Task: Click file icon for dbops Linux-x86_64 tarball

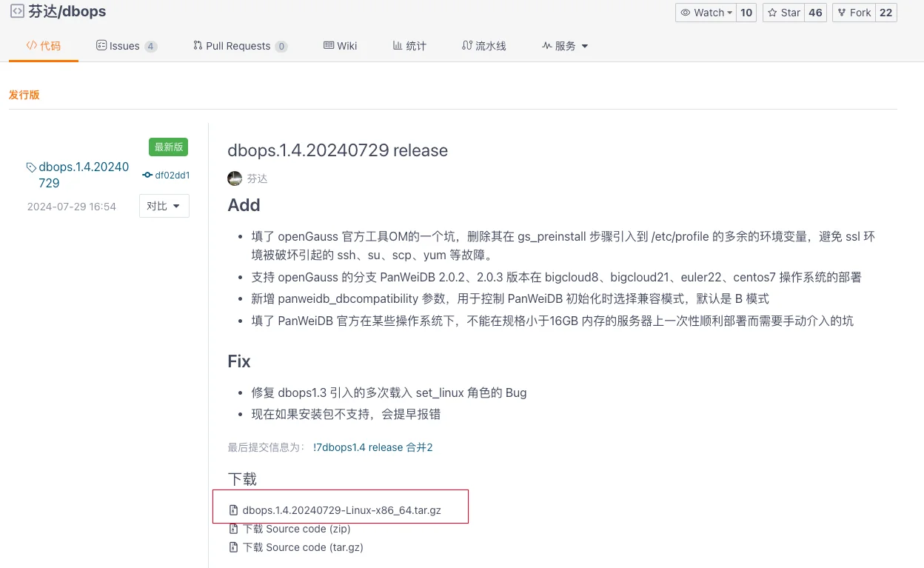Action: point(233,510)
